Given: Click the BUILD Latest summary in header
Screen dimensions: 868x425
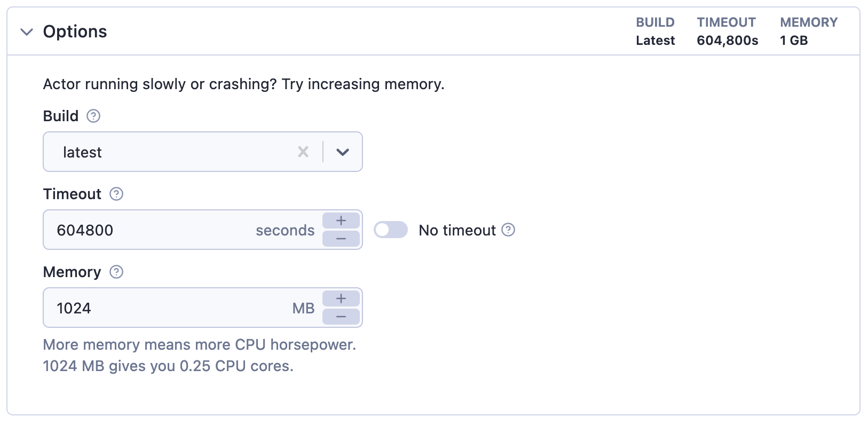Looking at the screenshot, I should point(655,32).
